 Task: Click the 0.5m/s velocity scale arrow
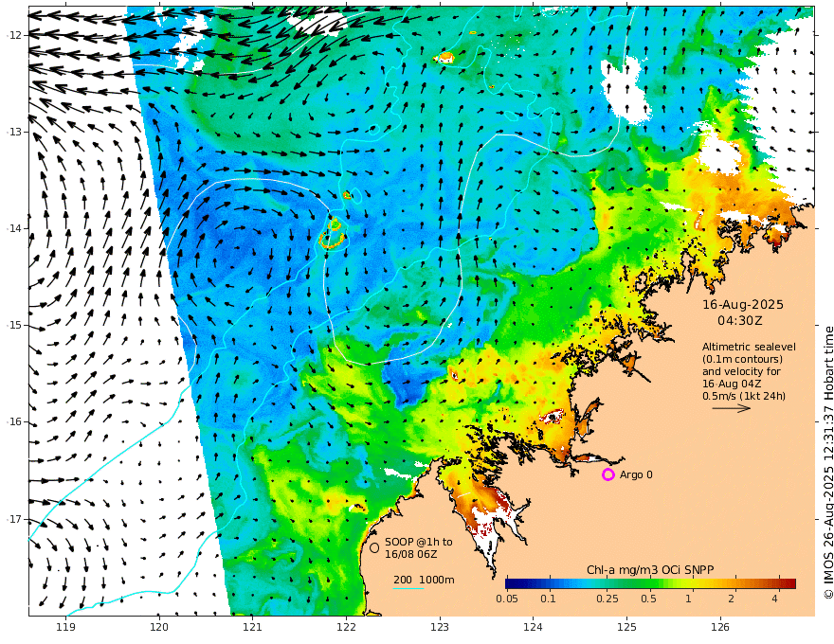point(732,408)
